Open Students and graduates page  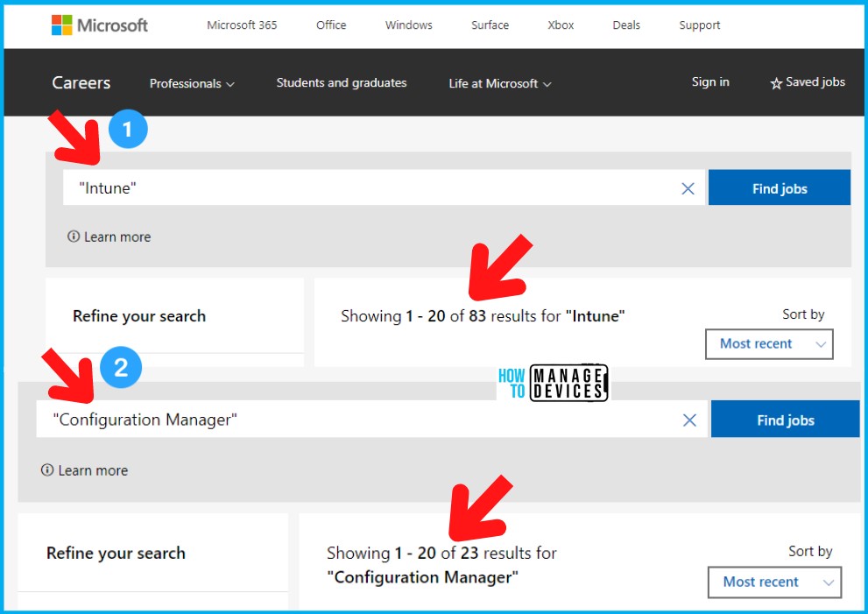pos(342,83)
